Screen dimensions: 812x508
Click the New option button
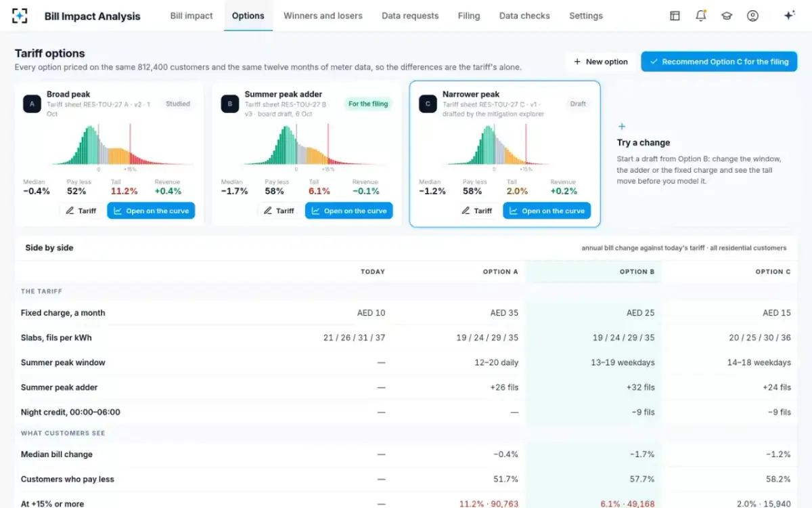click(601, 62)
